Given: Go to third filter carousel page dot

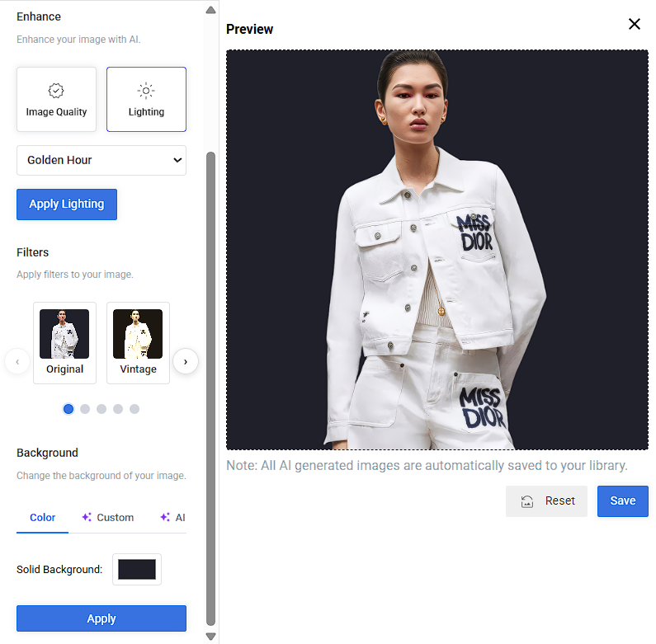Looking at the screenshot, I should (x=101, y=409).
